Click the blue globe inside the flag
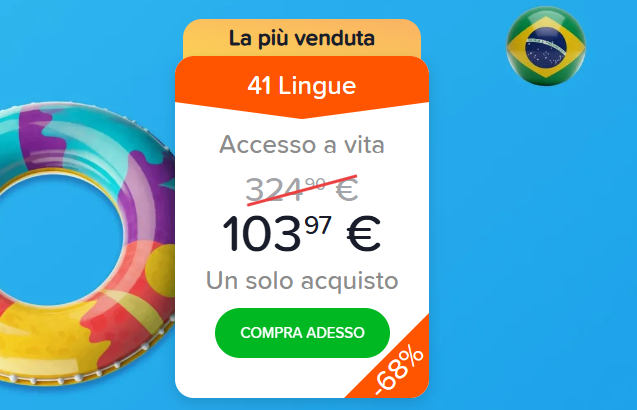The height and width of the screenshot is (410, 637). 546,47
